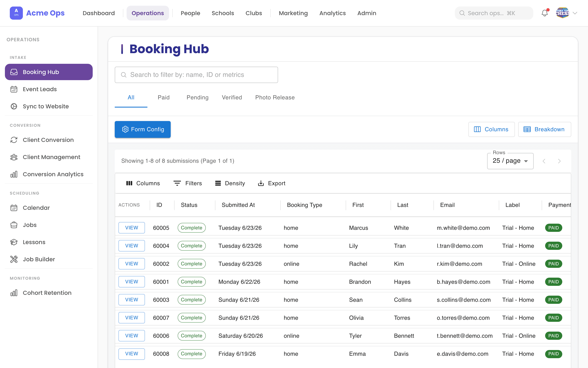588x368 pixels.
Task: Click the Complete status for ID 60002
Action: coord(192,264)
